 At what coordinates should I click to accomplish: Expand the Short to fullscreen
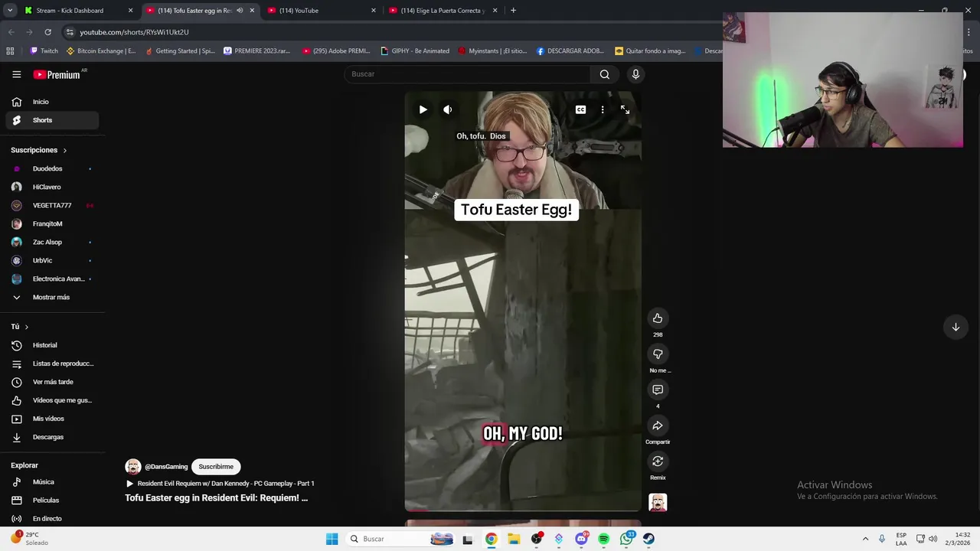click(x=625, y=109)
